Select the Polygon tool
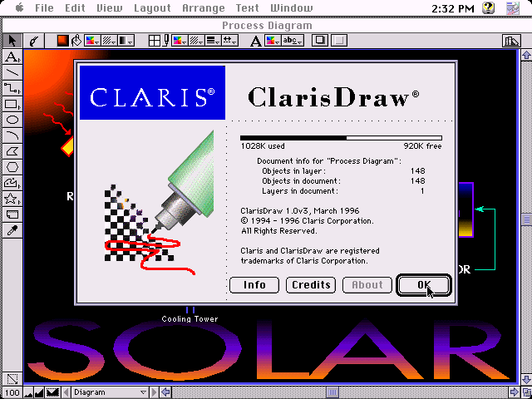532x399 pixels. click(x=12, y=151)
